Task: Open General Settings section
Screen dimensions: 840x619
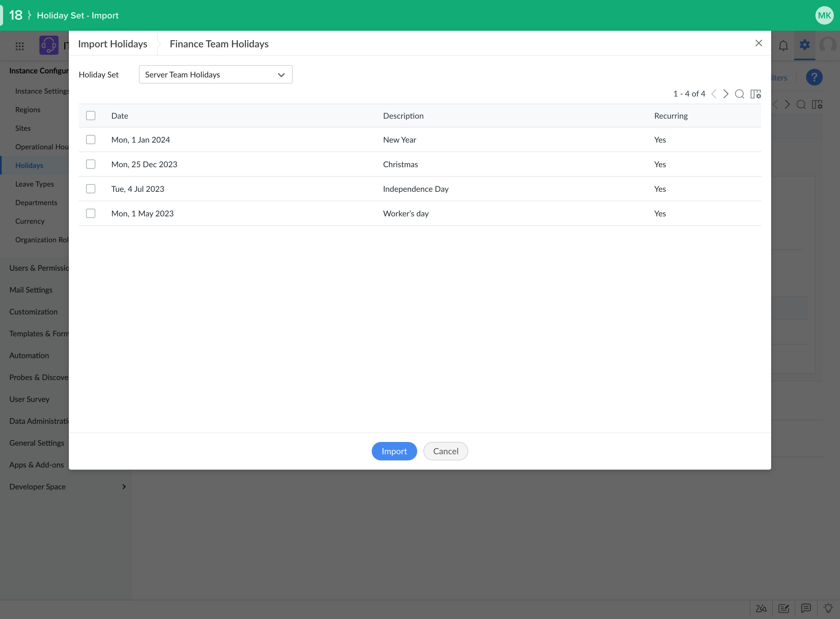Action: (37, 443)
